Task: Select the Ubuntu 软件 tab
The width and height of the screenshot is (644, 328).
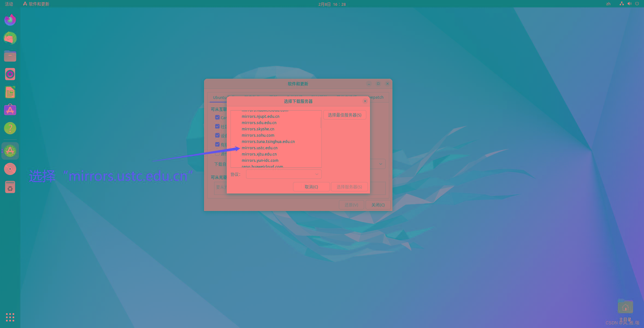Action: [219, 98]
